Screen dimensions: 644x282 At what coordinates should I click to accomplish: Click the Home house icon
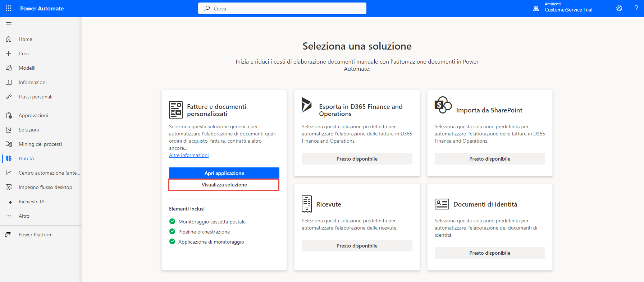[x=9, y=39]
